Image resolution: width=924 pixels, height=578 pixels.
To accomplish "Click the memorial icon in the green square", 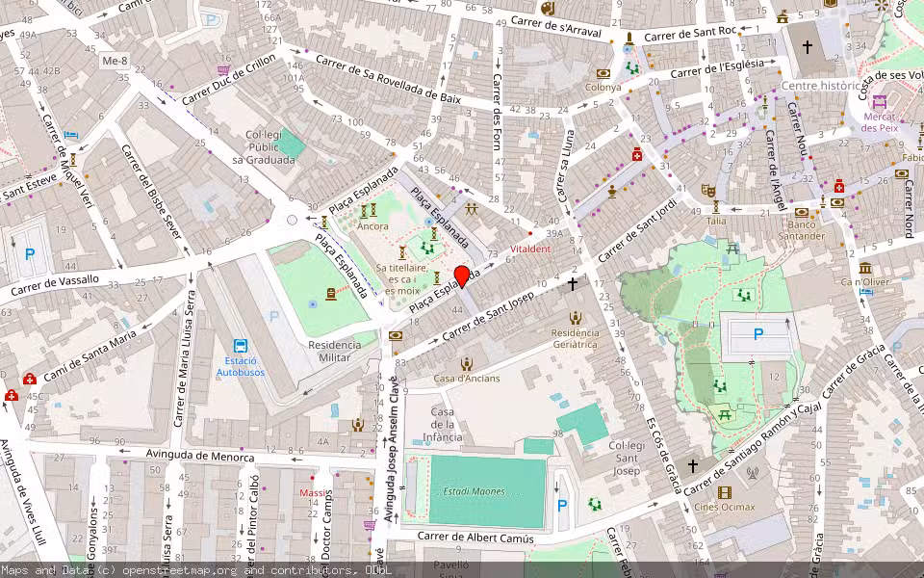I will [331, 293].
